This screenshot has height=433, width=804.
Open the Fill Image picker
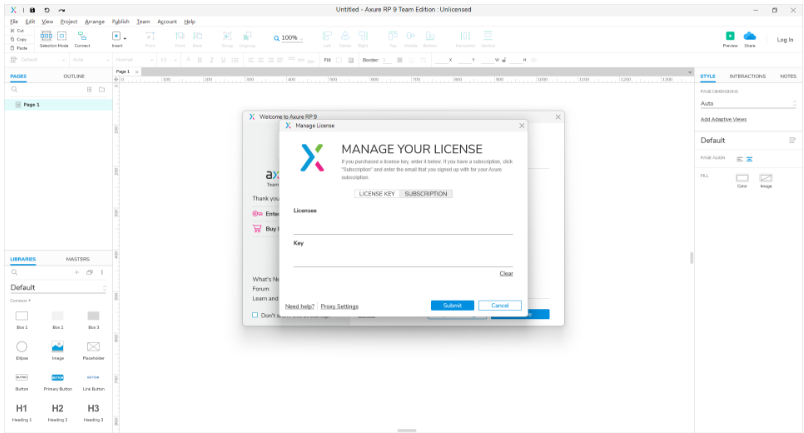coord(766,178)
